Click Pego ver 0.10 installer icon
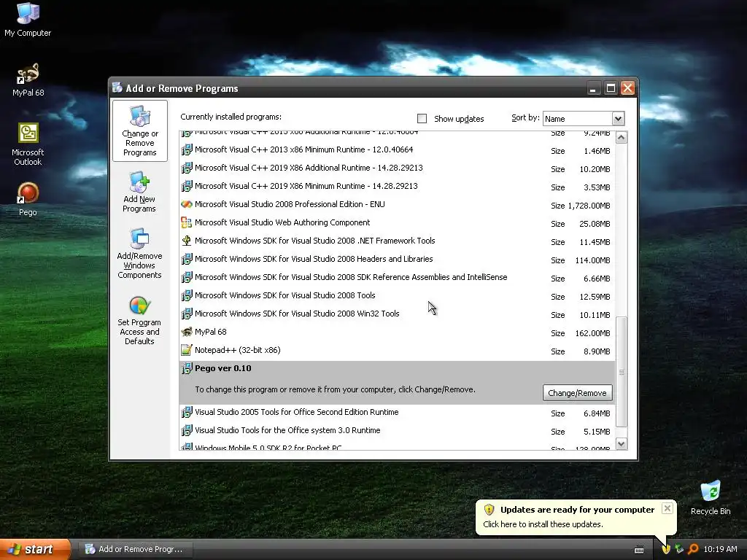Screen dimensions: 747x560 186,368
